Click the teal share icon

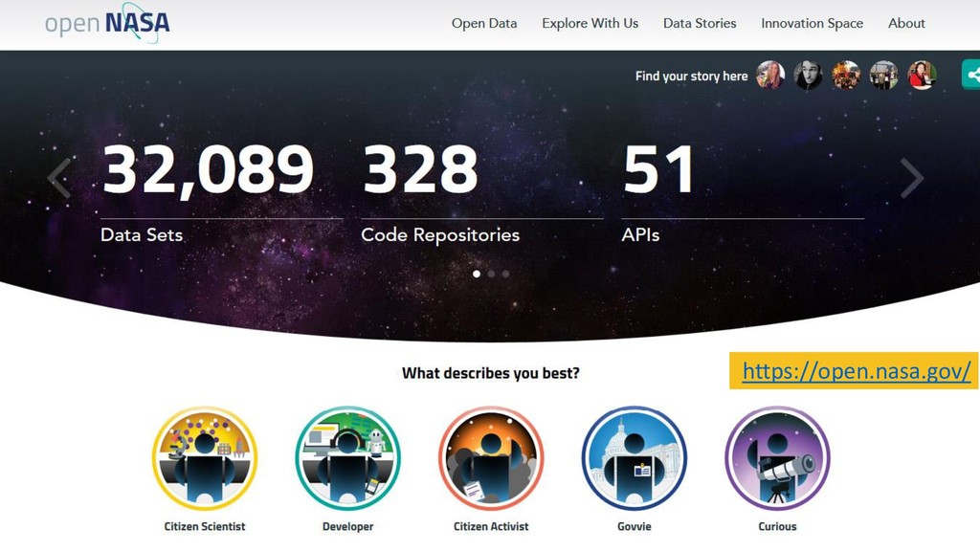pos(971,76)
